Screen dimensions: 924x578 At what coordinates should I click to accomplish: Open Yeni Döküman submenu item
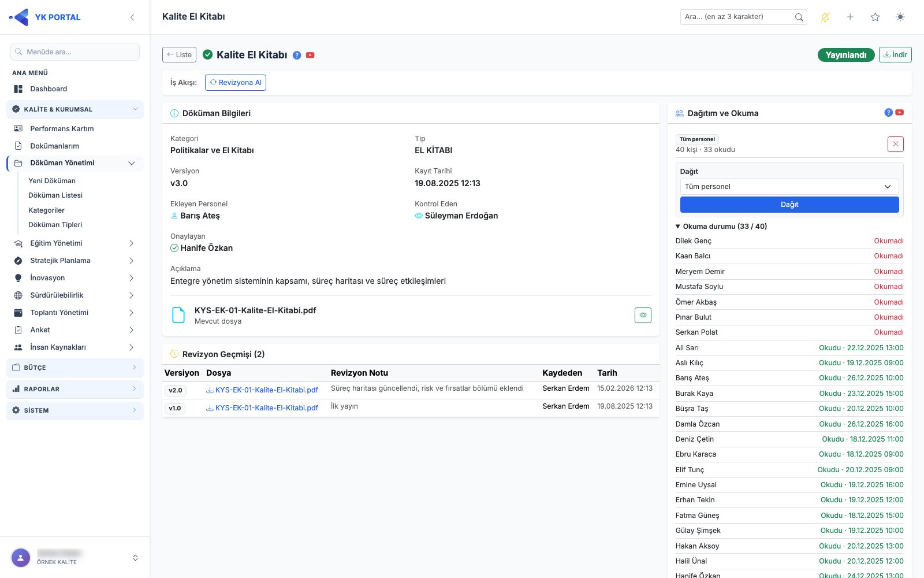(x=52, y=181)
